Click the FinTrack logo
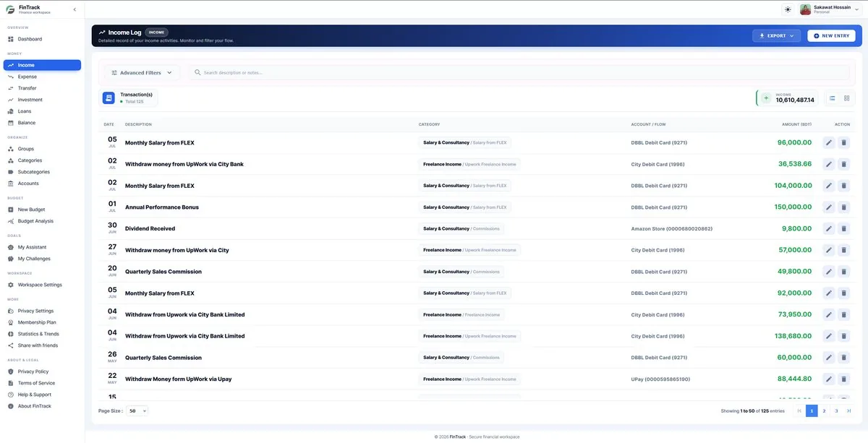868x443 pixels. coord(10,9)
